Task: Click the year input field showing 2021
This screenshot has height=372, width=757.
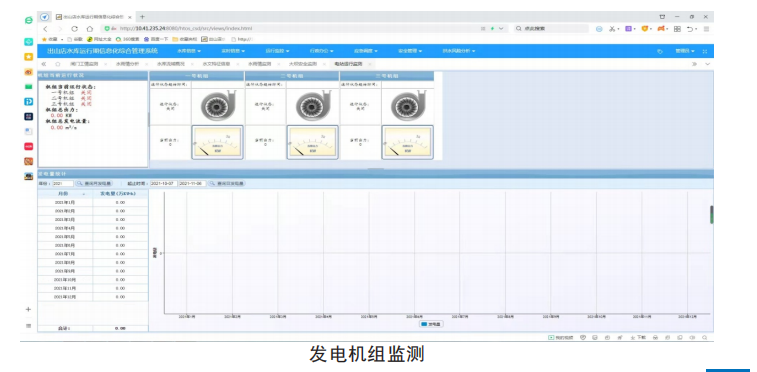Action: click(62, 184)
